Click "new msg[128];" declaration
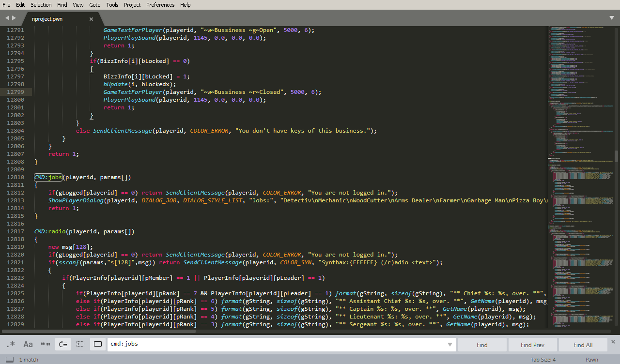Viewport: 620px width, 364px height. (71, 247)
